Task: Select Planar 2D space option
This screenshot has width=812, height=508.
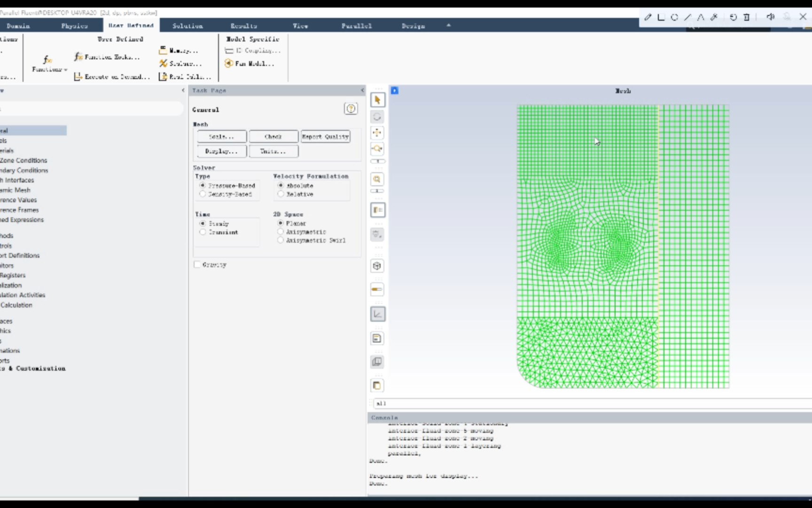Action: pos(281,223)
